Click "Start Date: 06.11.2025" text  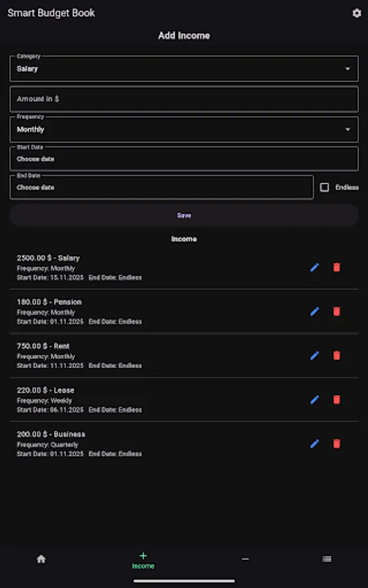[x=50, y=410]
